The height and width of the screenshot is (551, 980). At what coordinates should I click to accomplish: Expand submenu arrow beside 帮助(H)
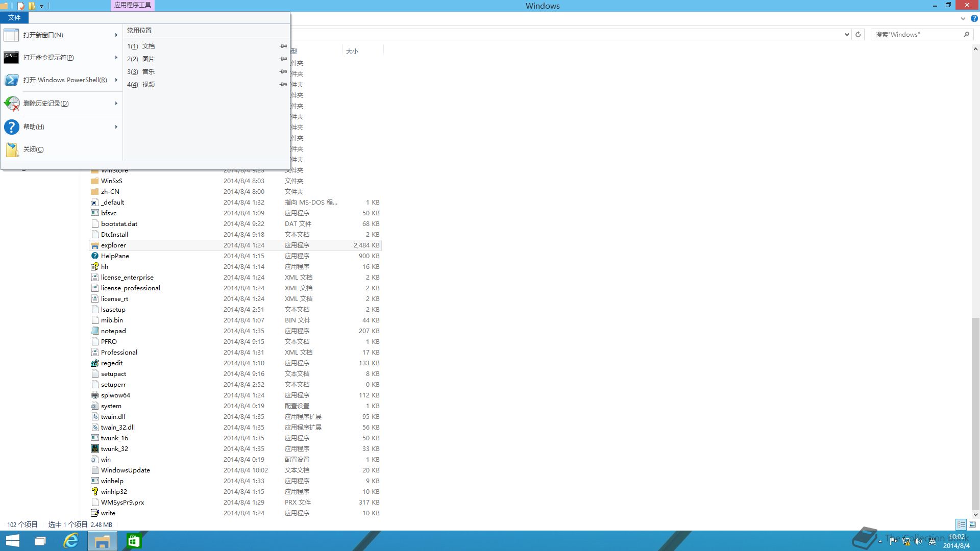pyautogui.click(x=116, y=127)
